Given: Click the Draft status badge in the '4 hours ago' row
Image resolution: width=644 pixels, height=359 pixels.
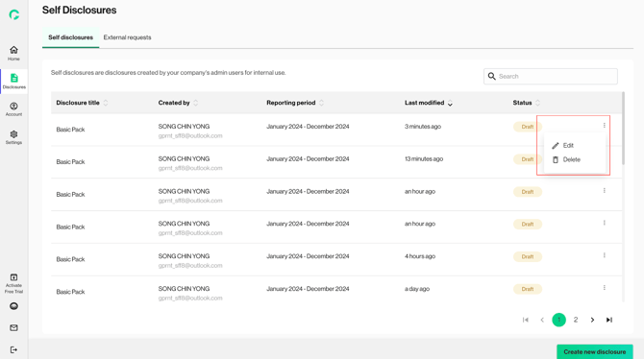Looking at the screenshot, I should click(x=528, y=257).
